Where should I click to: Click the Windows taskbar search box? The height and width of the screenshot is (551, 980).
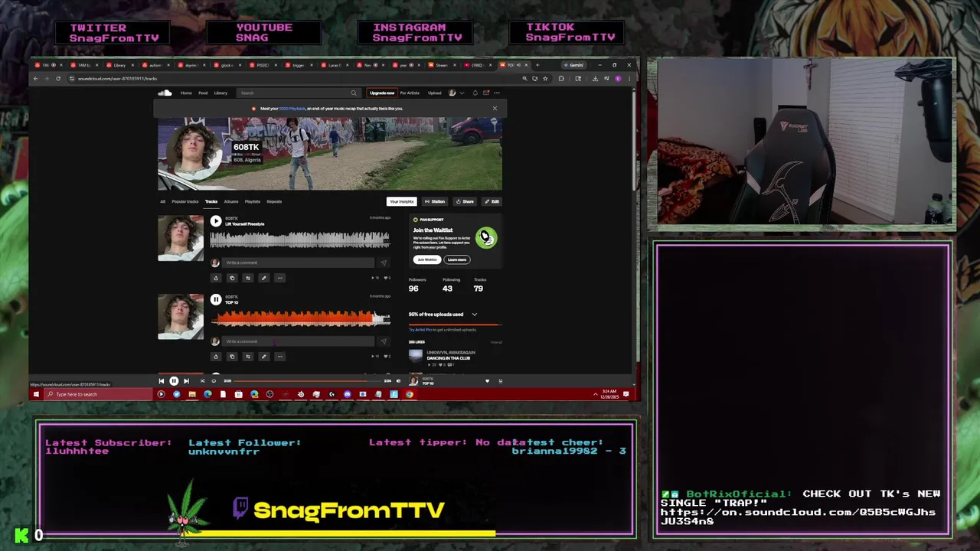tap(98, 394)
